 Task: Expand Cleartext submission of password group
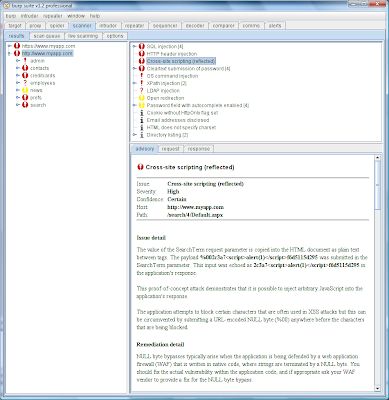[x=134, y=69]
